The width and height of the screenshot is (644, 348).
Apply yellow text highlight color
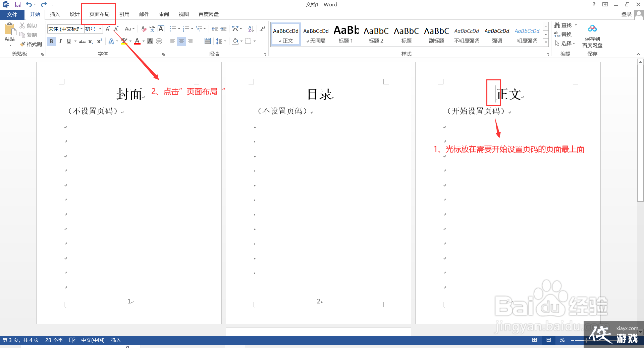coord(124,41)
